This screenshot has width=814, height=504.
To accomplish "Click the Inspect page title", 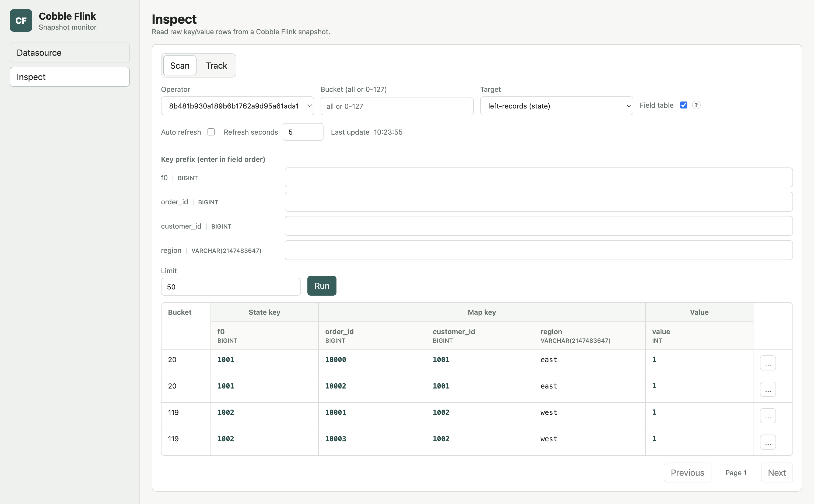I will [174, 19].
